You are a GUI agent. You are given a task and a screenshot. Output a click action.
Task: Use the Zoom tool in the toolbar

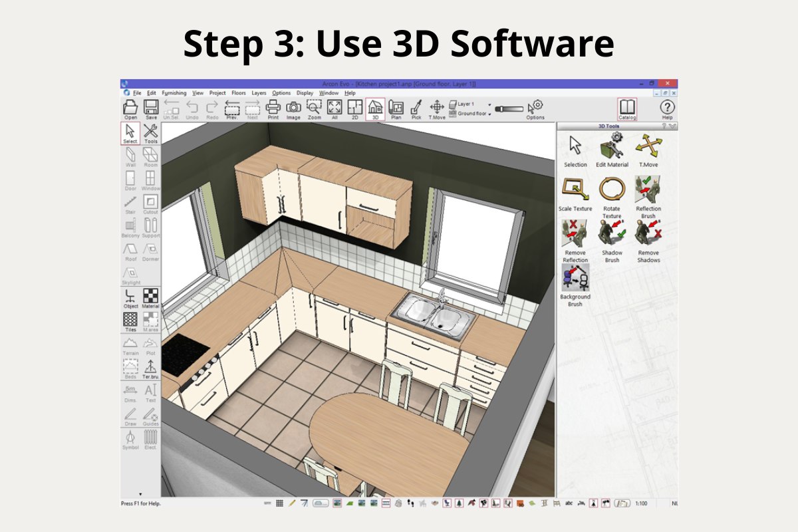tap(314, 106)
